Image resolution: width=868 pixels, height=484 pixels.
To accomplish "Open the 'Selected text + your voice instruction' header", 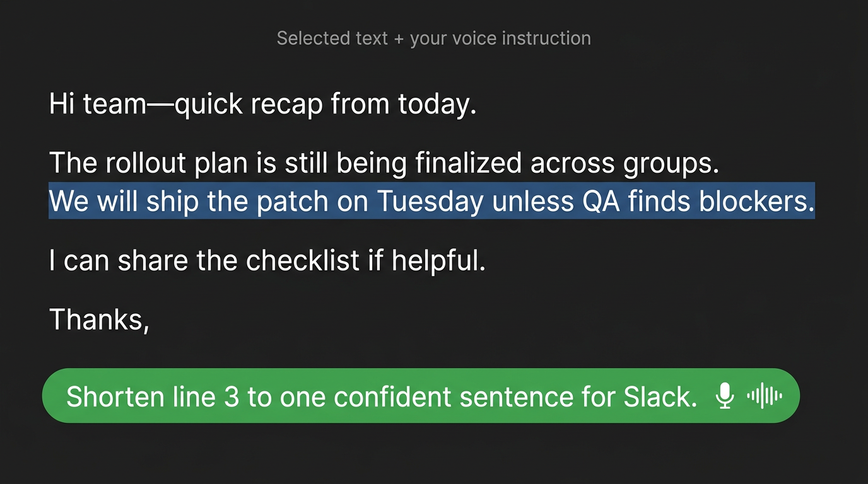I will point(433,38).
